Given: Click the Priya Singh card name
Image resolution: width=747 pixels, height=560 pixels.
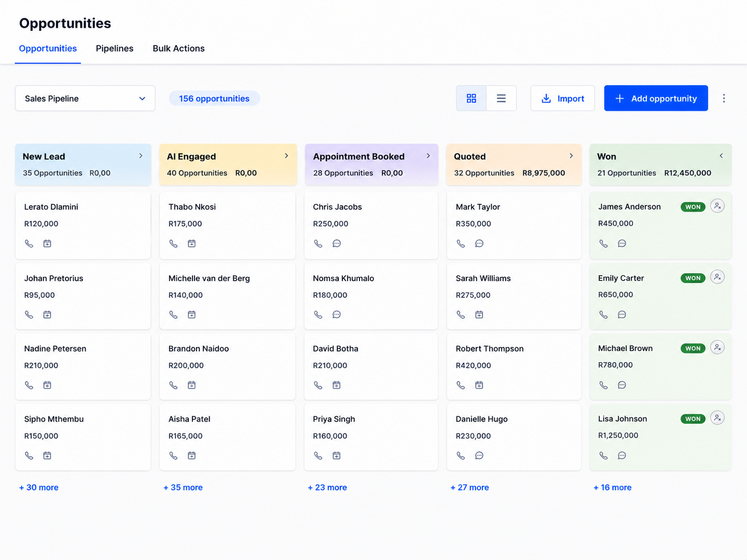Looking at the screenshot, I should tap(334, 419).
